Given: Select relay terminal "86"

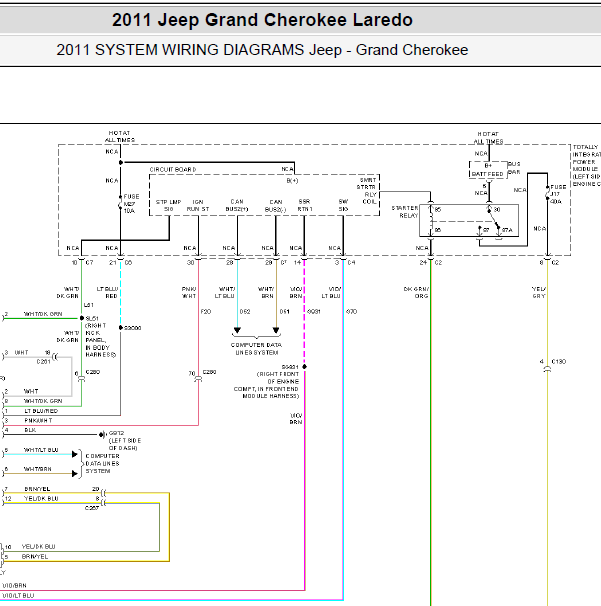Looking at the screenshot, I should click(438, 230).
